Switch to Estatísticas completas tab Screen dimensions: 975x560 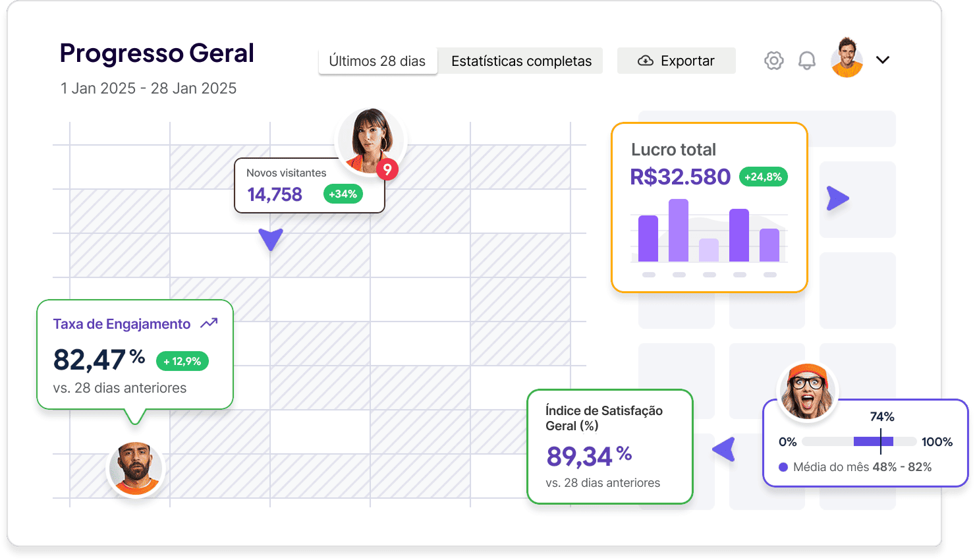click(521, 61)
